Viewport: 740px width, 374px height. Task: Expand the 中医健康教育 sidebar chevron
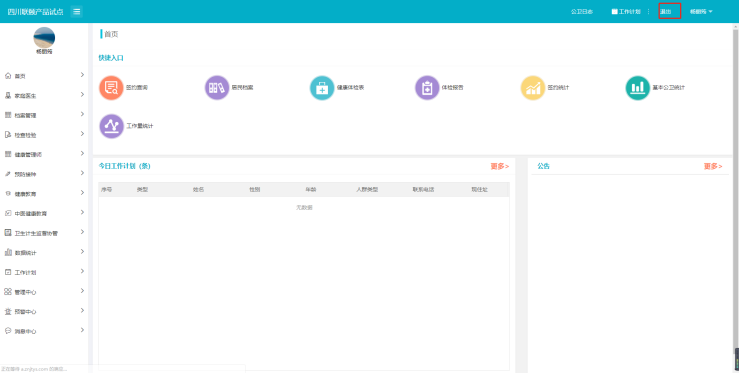pyautogui.click(x=82, y=212)
